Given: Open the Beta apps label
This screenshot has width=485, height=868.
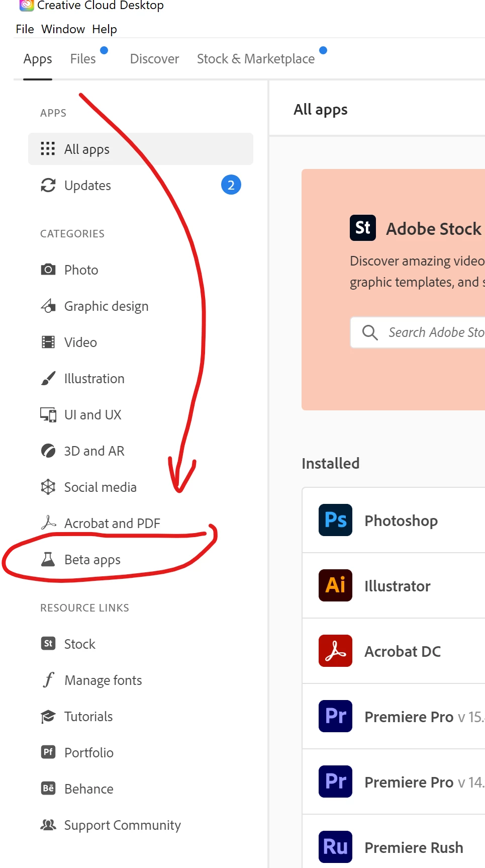Looking at the screenshot, I should [x=92, y=560].
